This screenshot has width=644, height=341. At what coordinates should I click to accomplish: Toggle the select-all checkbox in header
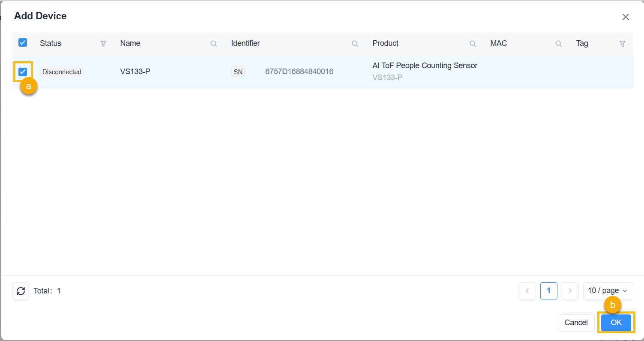tap(23, 42)
